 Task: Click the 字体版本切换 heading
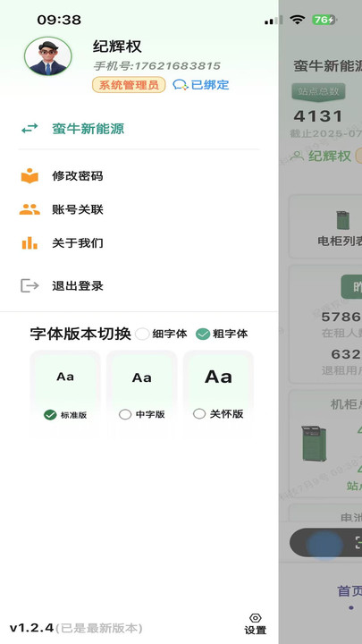click(80, 334)
